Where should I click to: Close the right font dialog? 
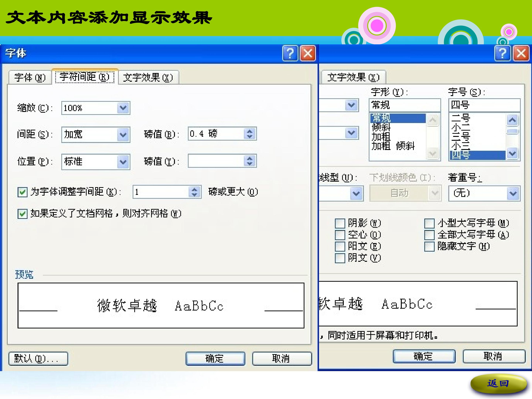coord(521,53)
